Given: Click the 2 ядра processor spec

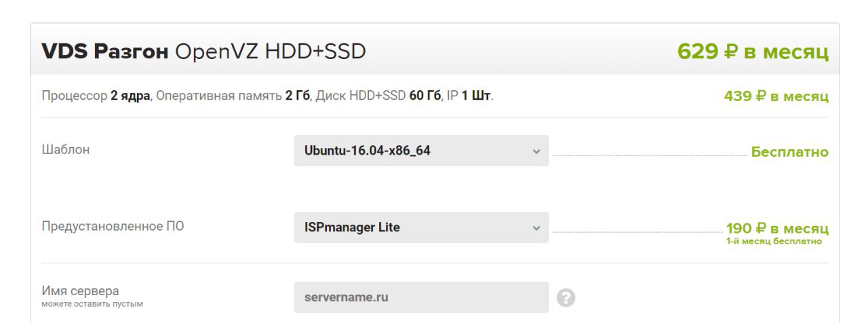Looking at the screenshot, I should 130,96.
